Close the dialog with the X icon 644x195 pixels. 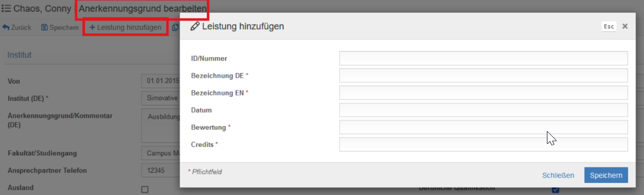[625, 26]
